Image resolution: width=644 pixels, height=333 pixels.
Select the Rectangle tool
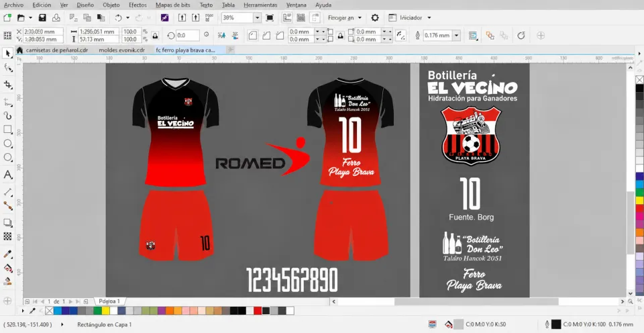click(7, 130)
